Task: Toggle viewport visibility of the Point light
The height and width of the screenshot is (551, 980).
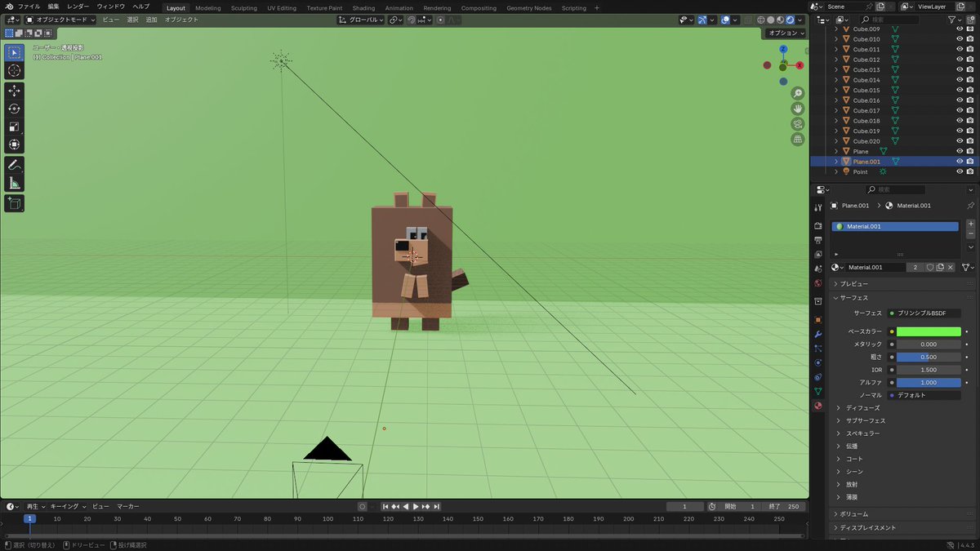Action: coord(959,171)
